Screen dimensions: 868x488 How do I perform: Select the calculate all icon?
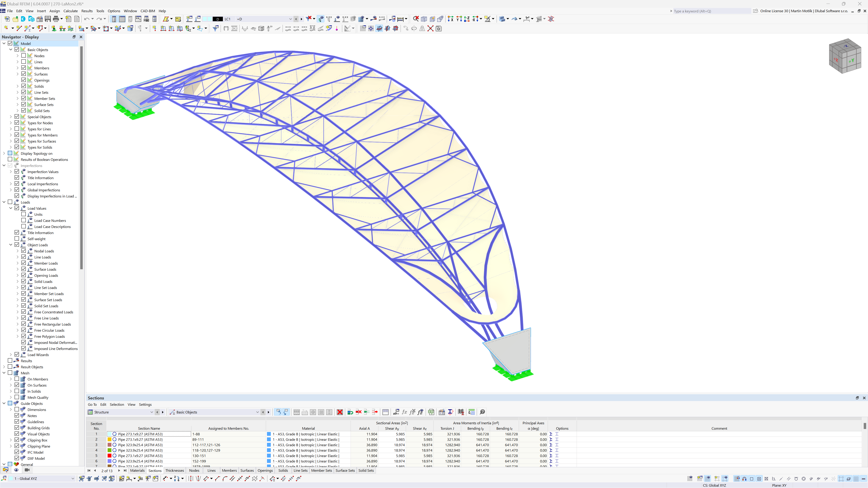tap(401, 19)
